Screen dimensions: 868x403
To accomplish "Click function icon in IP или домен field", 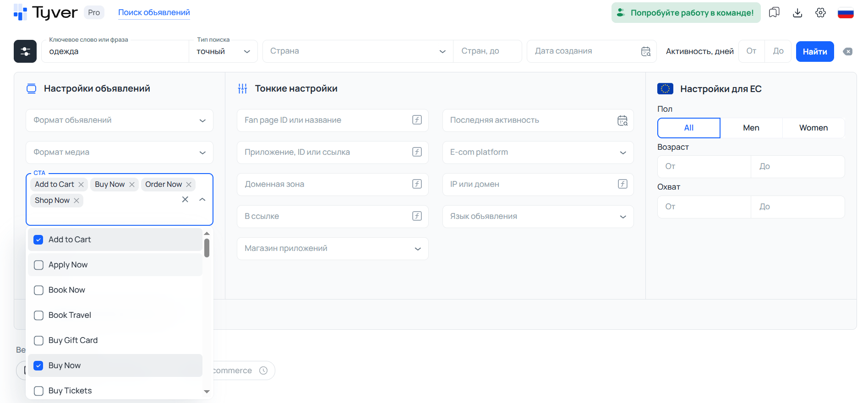I will [622, 184].
